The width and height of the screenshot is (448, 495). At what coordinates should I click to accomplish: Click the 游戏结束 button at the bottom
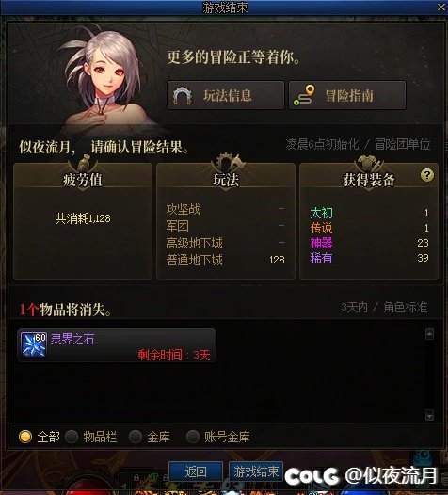point(256,471)
